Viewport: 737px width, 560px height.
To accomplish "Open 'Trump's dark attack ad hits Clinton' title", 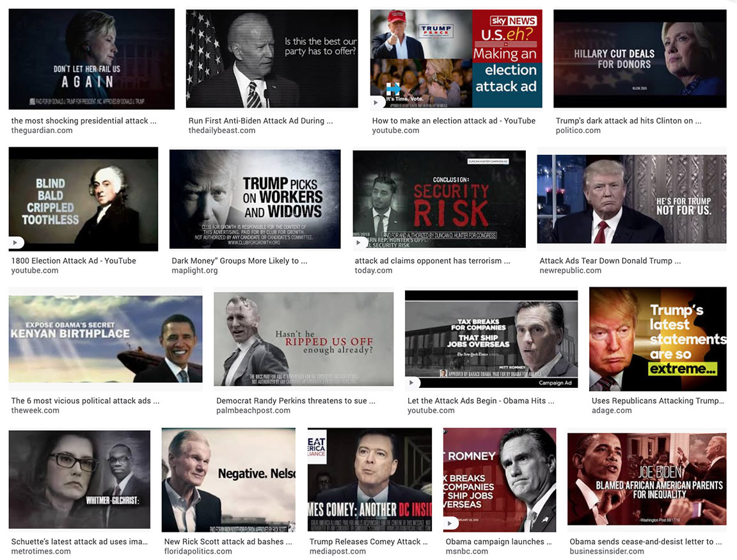I will (628, 120).
